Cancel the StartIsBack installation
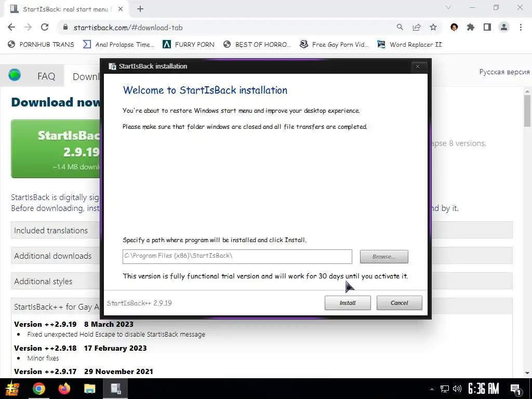This screenshot has width=532, height=399. click(400, 303)
